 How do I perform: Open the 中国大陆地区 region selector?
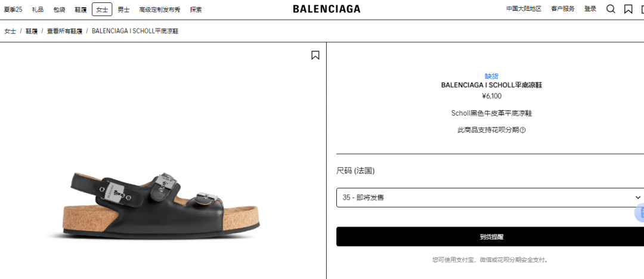(x=524, y=8)
